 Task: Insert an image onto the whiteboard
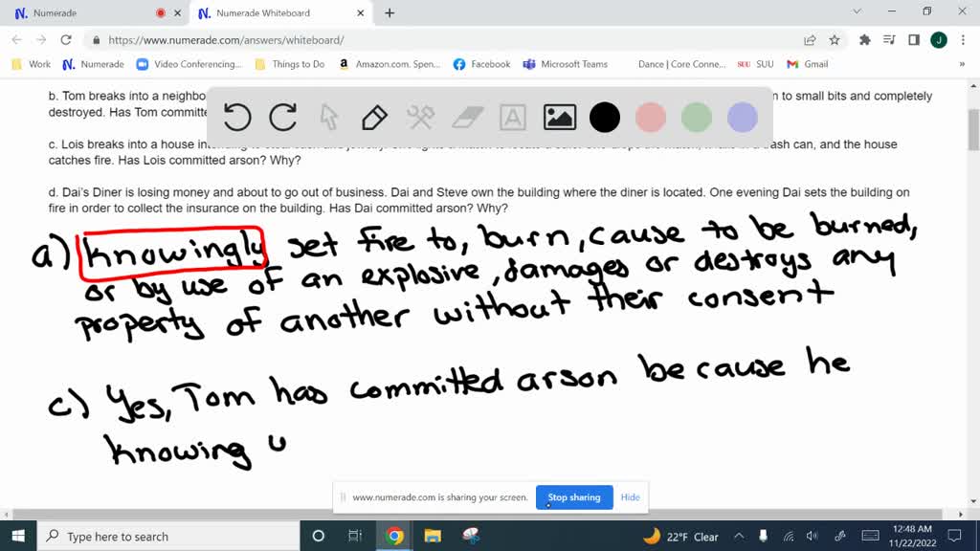coord(559,117)
